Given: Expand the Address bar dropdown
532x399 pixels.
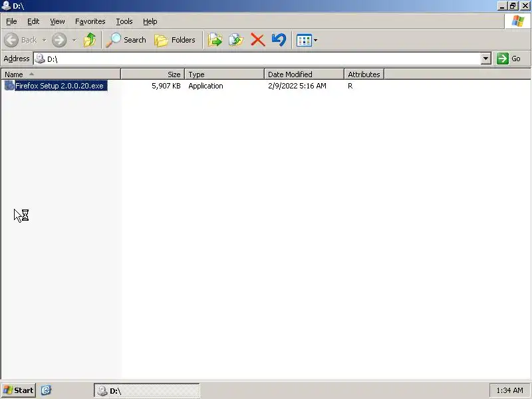Looking at the screenshot, I should tap(486, 59).
